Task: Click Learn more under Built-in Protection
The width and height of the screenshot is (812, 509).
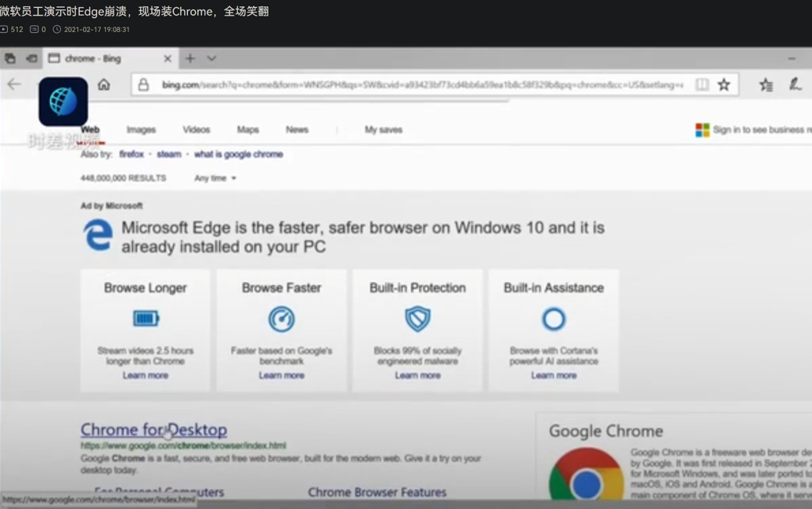Action: tap(417, 375)
